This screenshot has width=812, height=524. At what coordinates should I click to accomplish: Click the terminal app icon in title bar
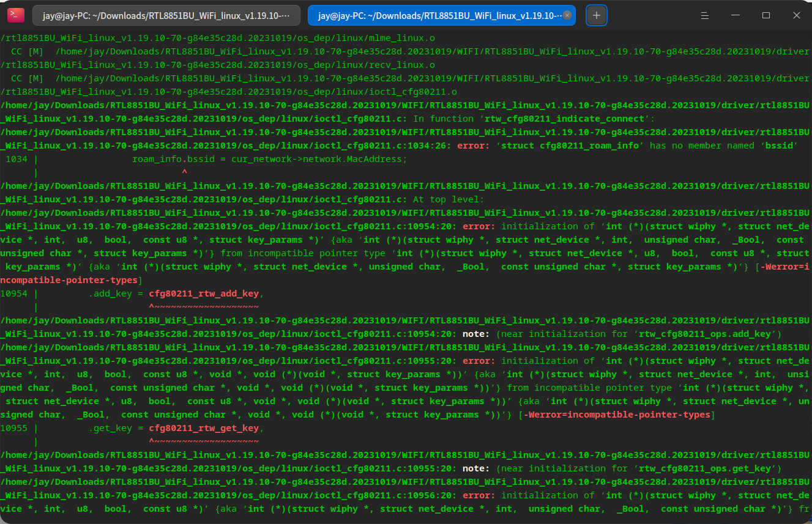tap(16, 15)
